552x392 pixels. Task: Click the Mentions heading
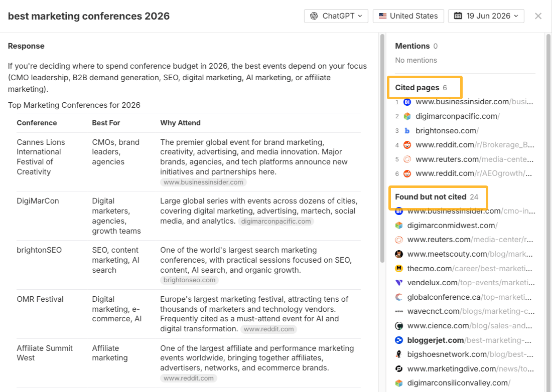412,46
